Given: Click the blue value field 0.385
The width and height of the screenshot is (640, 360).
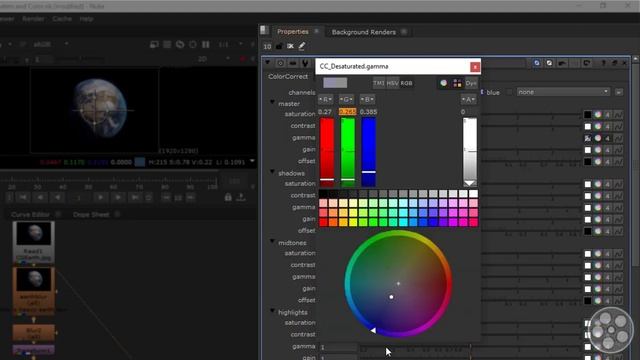Looking at the screenshot, I should [369, 112].
